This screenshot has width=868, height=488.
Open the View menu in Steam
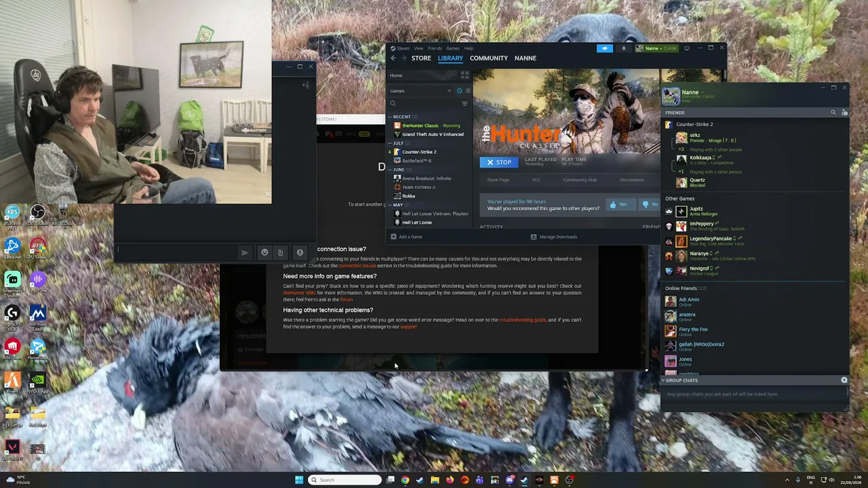click(418, 48)
